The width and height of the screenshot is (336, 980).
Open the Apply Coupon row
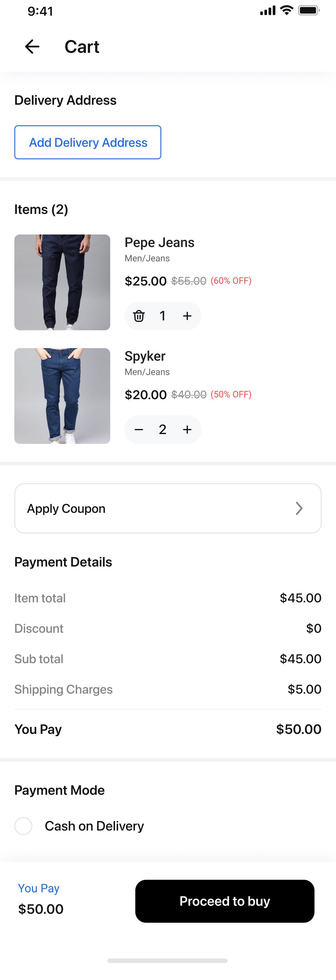point(168,508)
